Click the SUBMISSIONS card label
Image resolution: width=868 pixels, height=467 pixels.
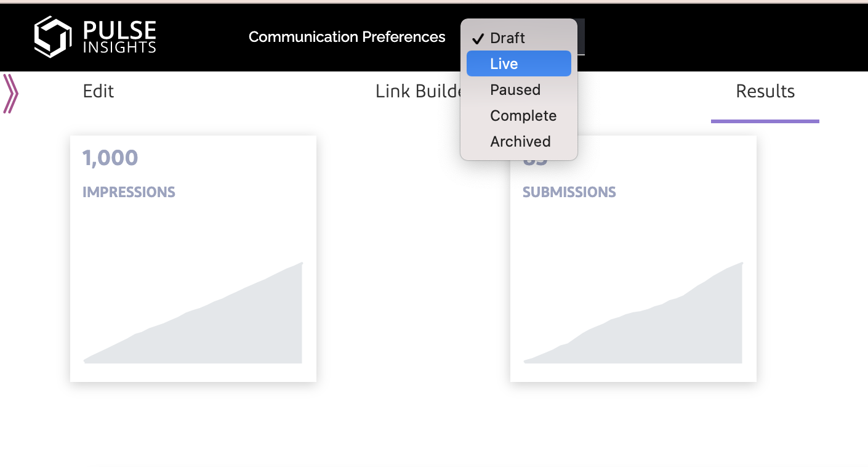(x=569, y=192)
